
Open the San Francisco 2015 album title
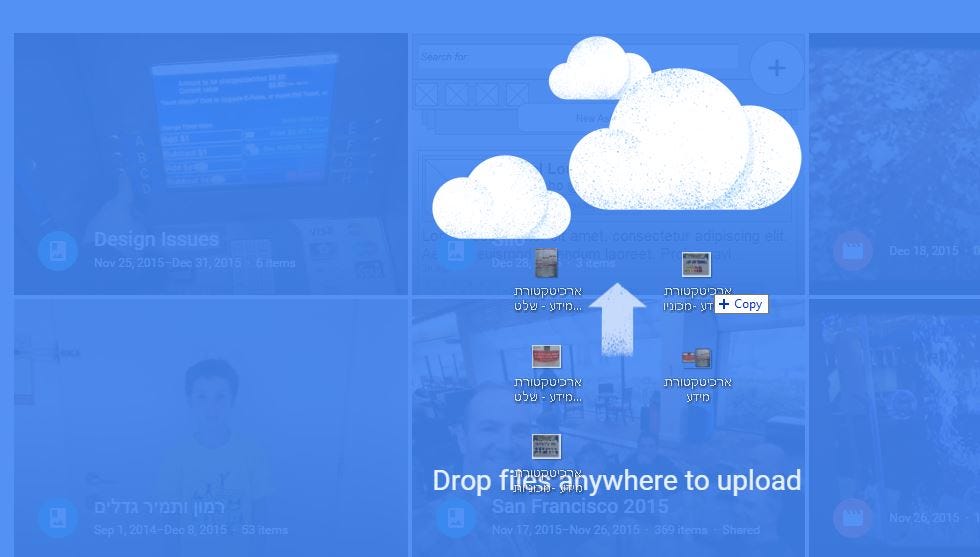click(x=580, y=506)
